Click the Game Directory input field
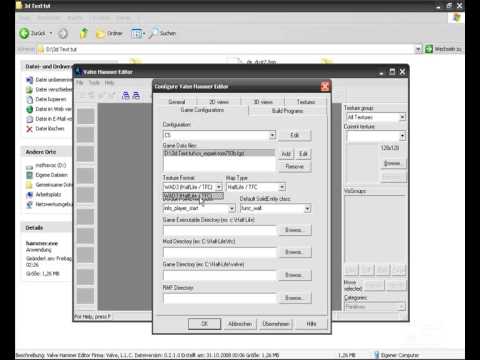Image resolution: width=480 pixels, height=360 pixels. pos(220,275)
